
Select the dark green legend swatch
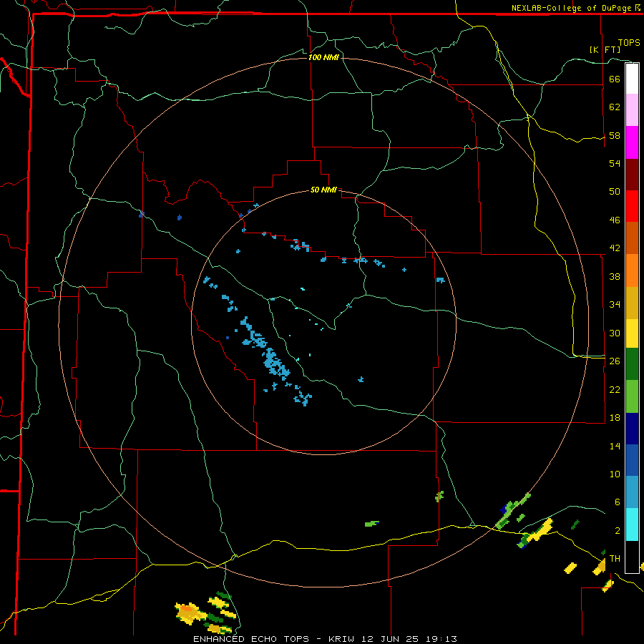(632, 364)
